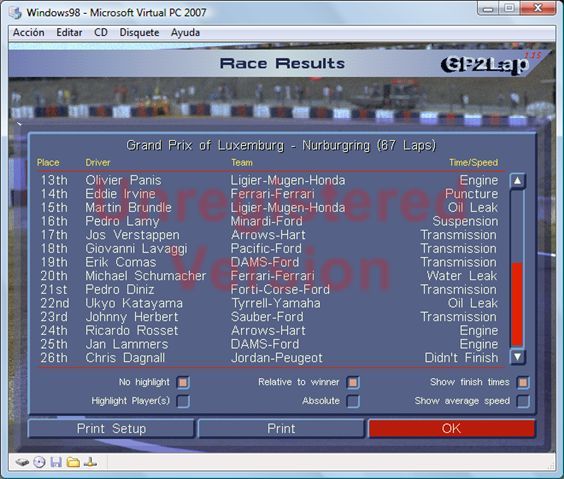This screenshot has width=564, height=479.
Task: Select the Chris Dagnall row
Action: tap(269, 358)
